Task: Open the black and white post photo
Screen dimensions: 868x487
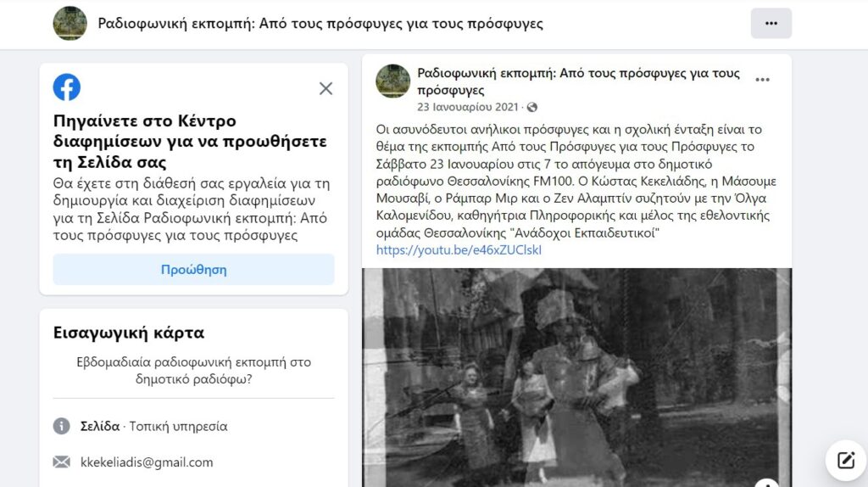Action: 576,378
